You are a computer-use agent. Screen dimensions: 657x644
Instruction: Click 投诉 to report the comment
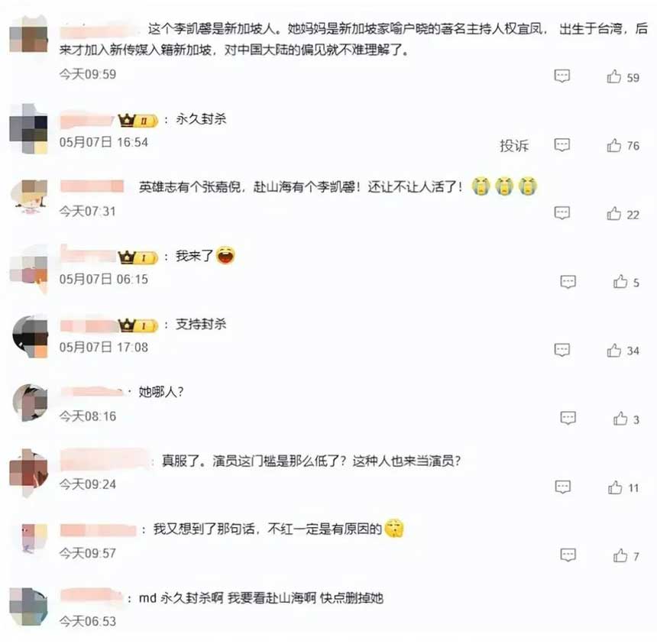[x=514, y=145]
